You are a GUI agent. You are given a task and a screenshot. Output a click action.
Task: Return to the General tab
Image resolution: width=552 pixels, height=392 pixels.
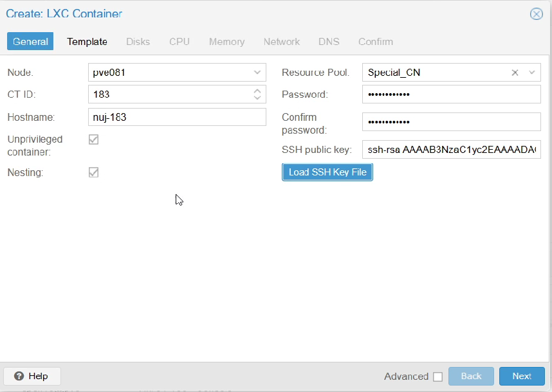tap(30, 41)
